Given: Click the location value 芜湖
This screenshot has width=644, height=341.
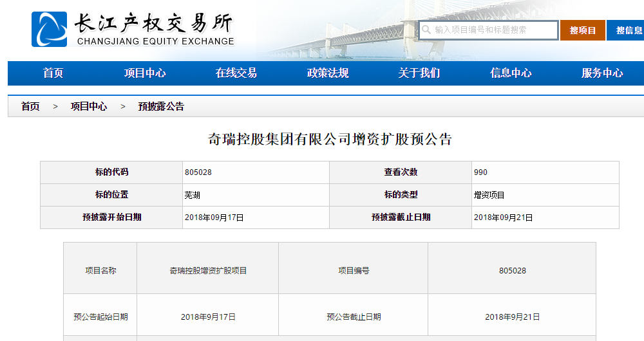Looking at the screenshot, I should point(192,196).
